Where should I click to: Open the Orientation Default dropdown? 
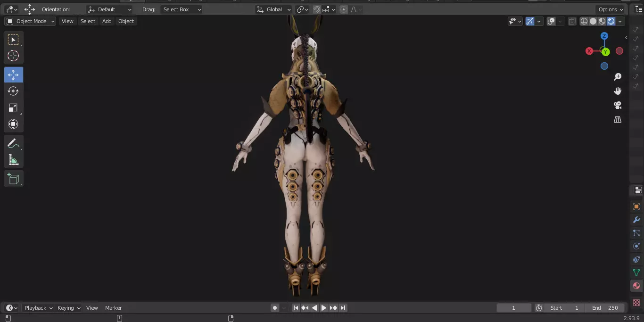click(x=110, y=9)
